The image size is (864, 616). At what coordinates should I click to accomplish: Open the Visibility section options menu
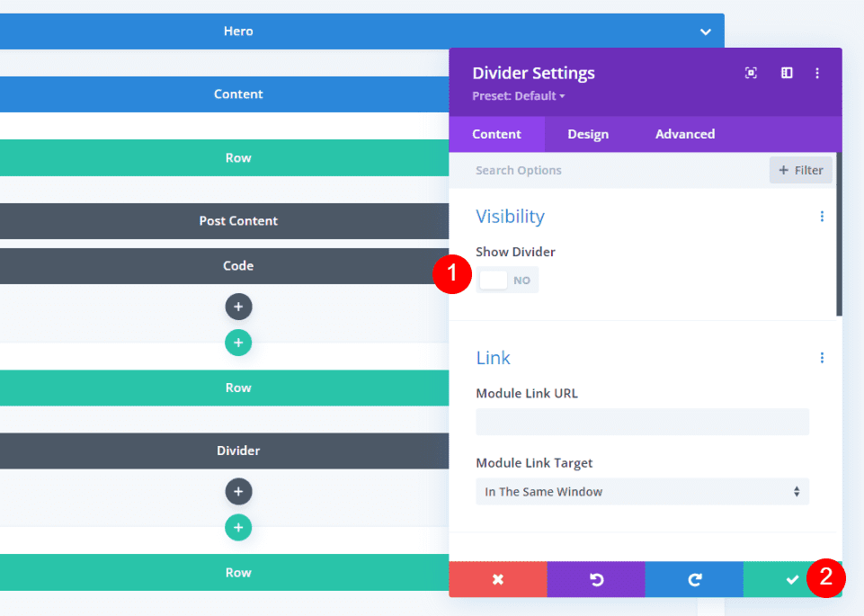(821, 216)
